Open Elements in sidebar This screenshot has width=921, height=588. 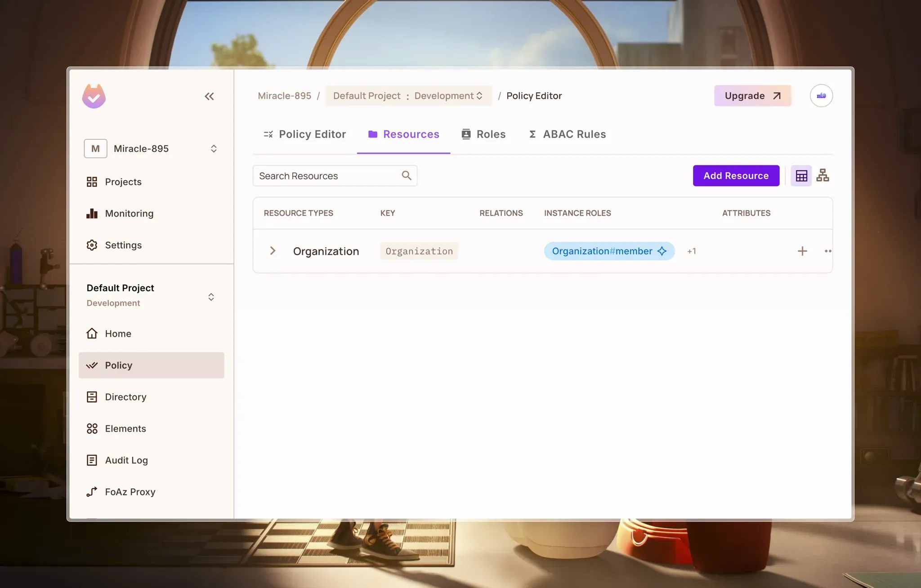[x=125, y=428]
